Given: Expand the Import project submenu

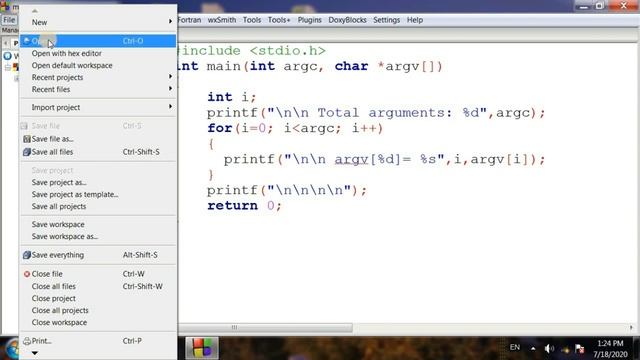Looking at the screenshot, I should tap(98, 107).
